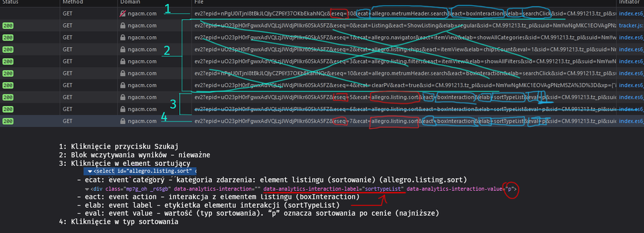The width and height of the screenshot is (644, 233).
Task: Click the crossed-out lock icon in first row
Action: point(122,14)
